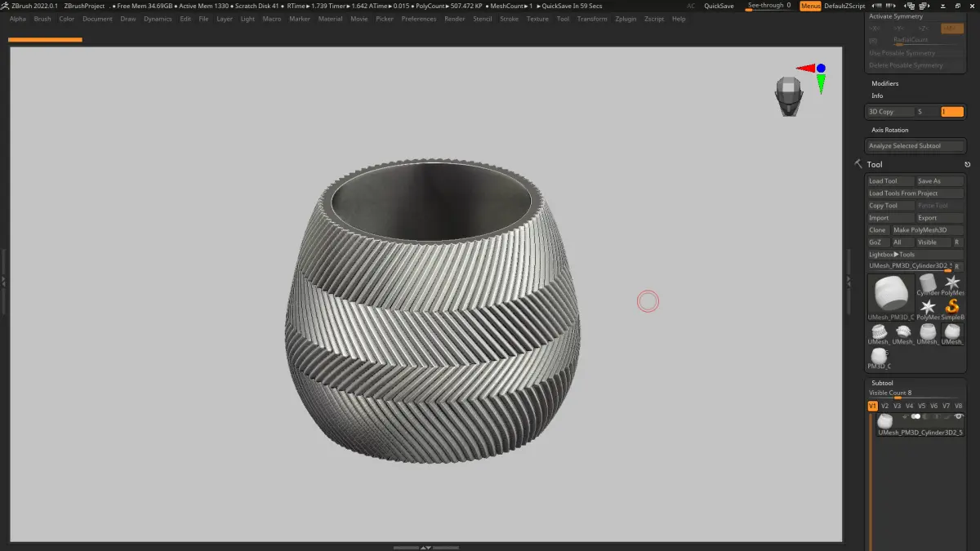Screen dimensions: 980x551
Task: Select the V5 visibility set
Action: [x=921, y=406]
